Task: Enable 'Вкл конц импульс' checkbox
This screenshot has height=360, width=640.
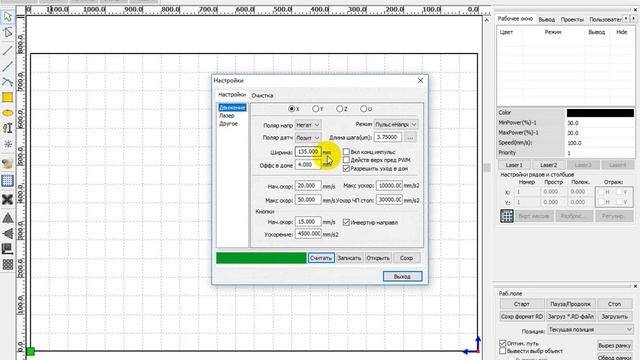Action: 346,152
